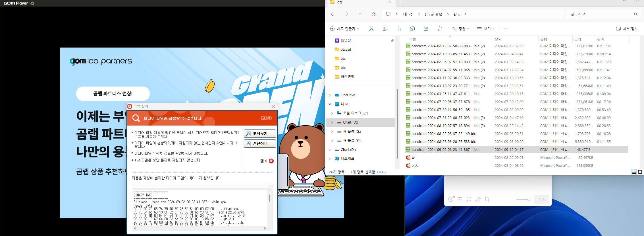The height and width of the screenshot is (236, 644).
Task: Click the scheduled message clock bubble icon
Action: [x=469, y=199]
